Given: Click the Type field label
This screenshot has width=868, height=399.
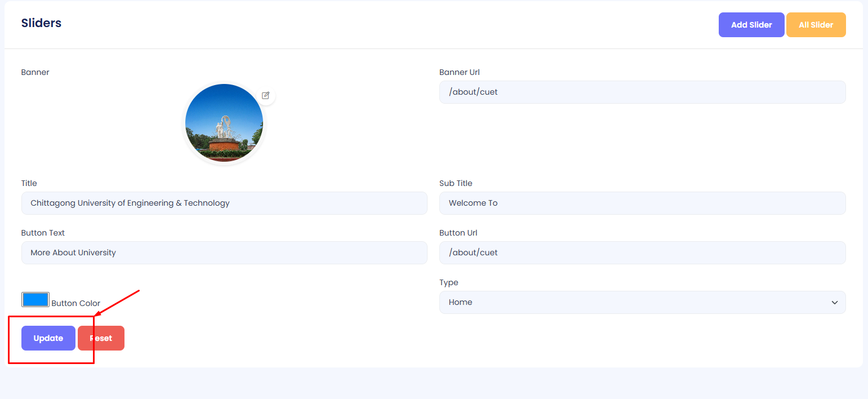Looking at the screenshot, I should pyautogui.click(x=448, y=282).
